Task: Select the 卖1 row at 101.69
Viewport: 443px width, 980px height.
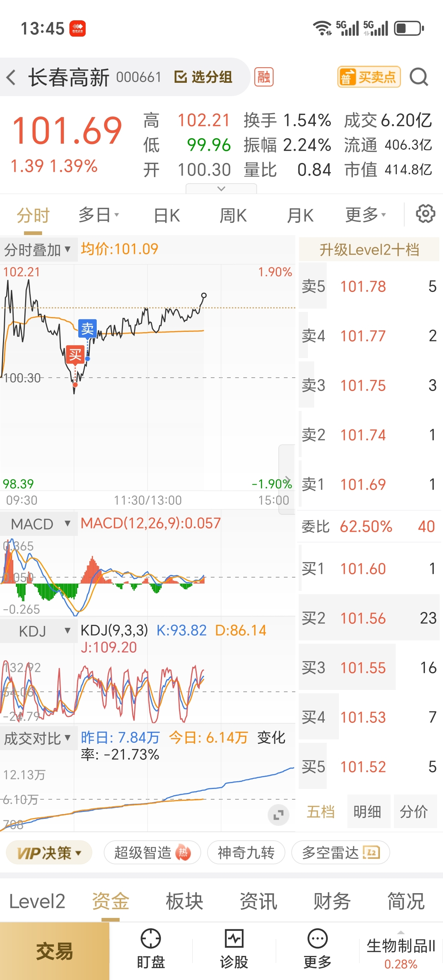Action: 369,484
